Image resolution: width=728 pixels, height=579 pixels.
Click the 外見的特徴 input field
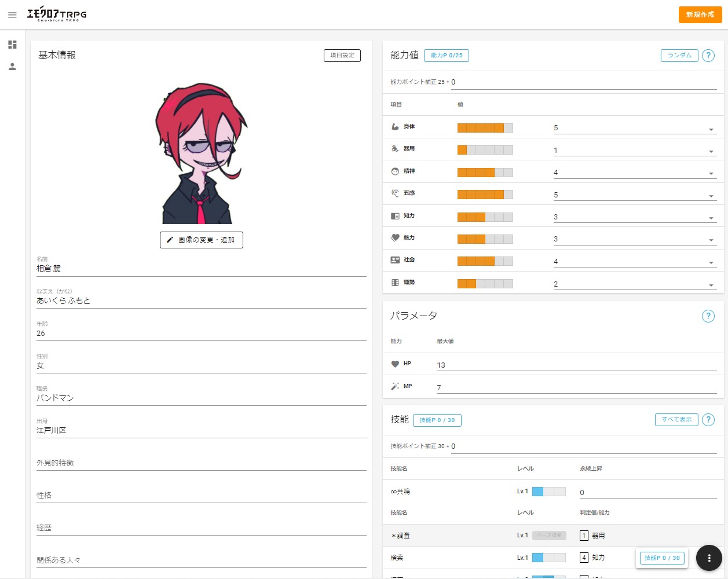pos(201,463)
